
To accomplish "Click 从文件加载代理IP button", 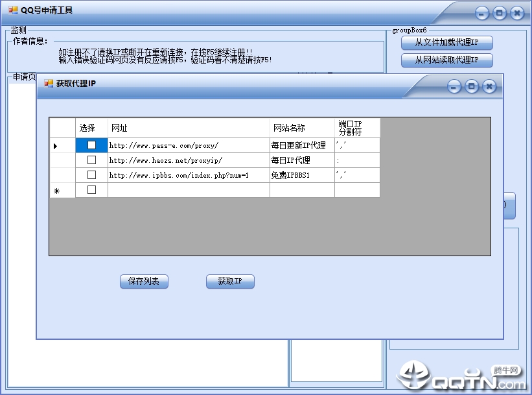I will pos(446,43).
